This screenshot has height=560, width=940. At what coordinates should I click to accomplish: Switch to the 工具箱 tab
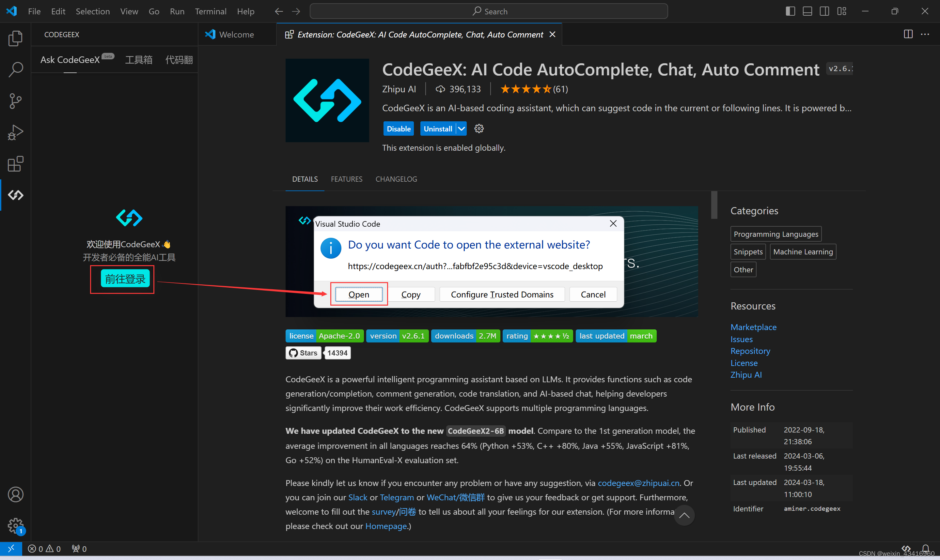click(138, 60)
